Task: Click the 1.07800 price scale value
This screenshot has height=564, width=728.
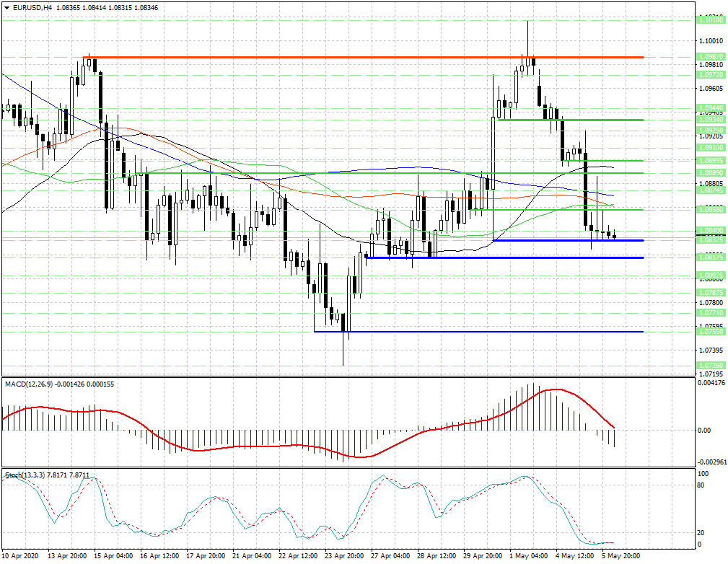Action: click(x=711, y=302)
